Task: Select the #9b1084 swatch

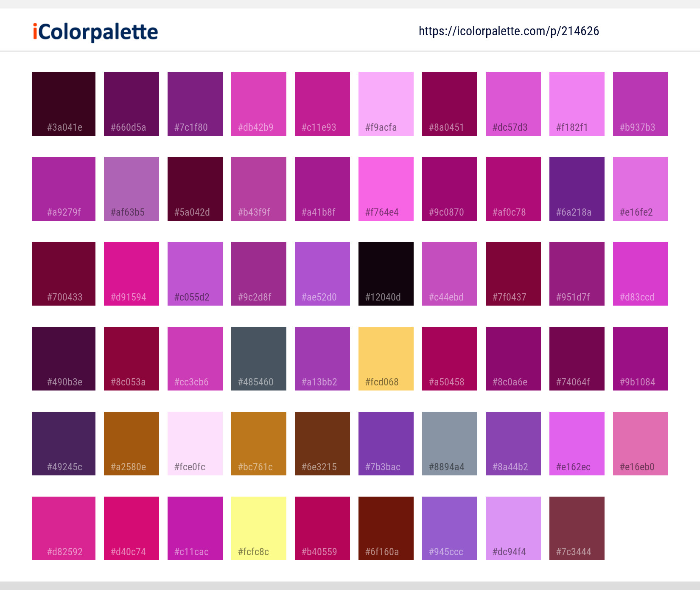Action: pos(641,359)
